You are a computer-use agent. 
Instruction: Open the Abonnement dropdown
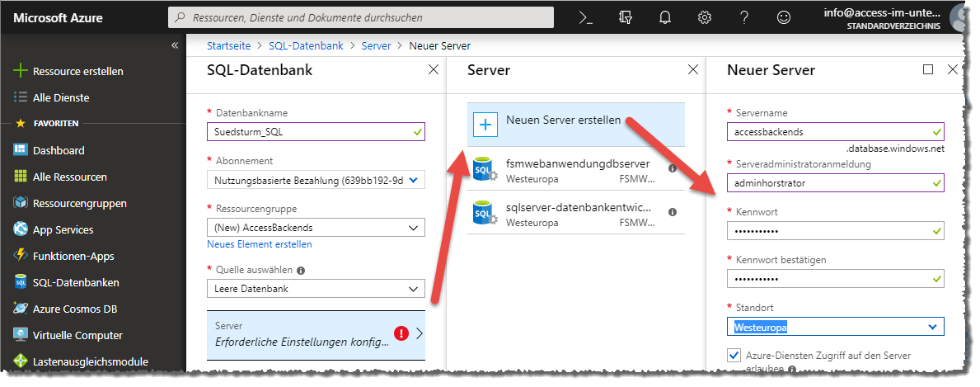click(316, 181)
